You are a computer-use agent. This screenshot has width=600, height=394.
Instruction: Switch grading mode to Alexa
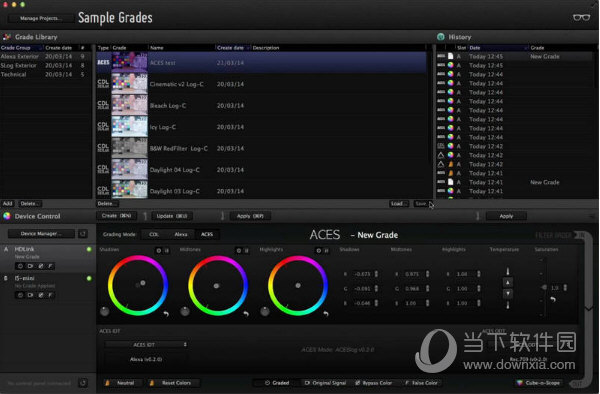point(181,234)
